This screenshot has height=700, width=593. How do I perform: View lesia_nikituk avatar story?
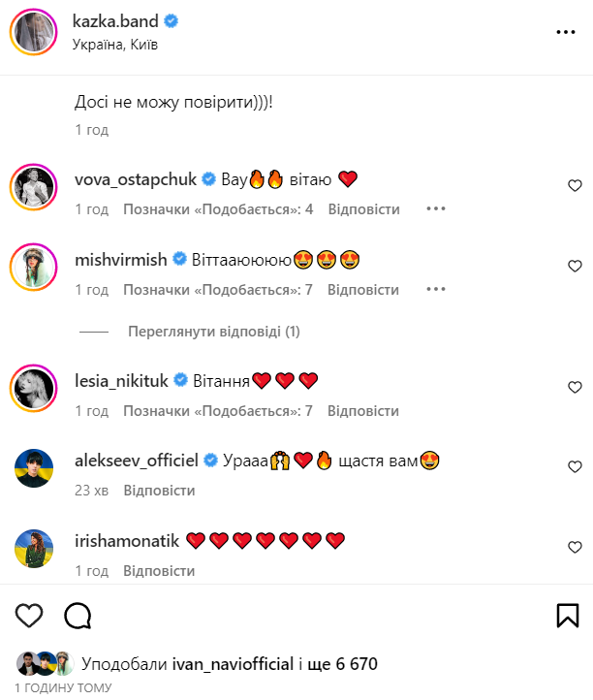click(x=34, y=388)
